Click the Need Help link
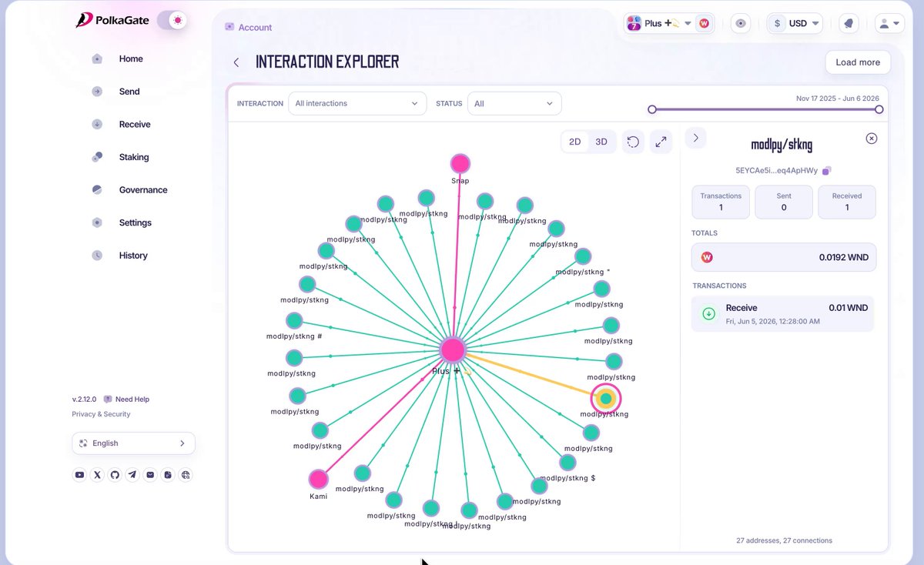This screenshot has width=924, height=565. [126, 400]
